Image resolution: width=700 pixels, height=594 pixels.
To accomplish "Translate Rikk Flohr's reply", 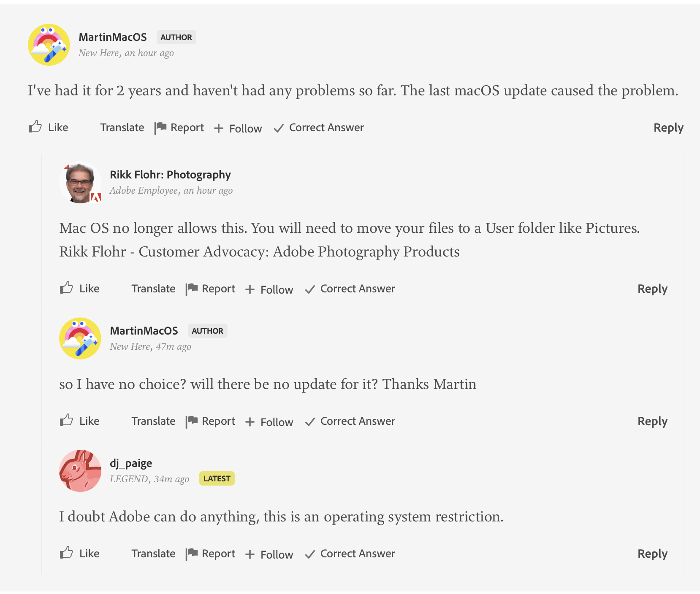I will point(153,289).
